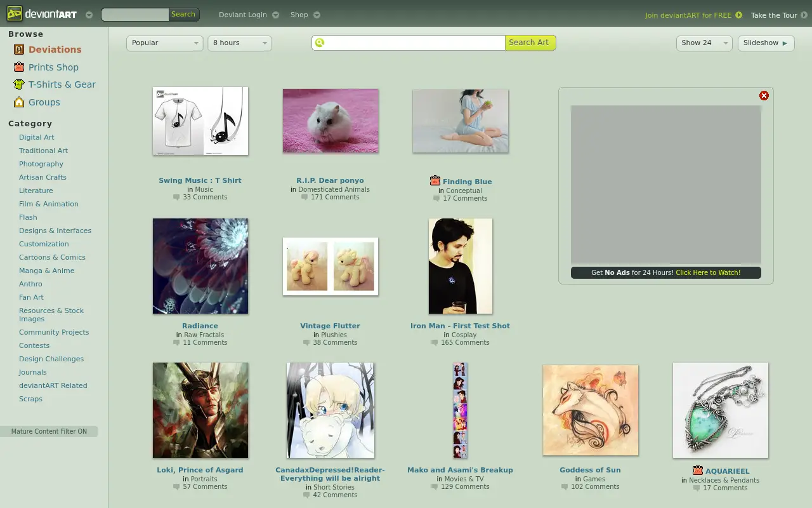
Task: Click comment bubble icon for Iron Man
Action: pyautogui.click(x=435, y=343)
